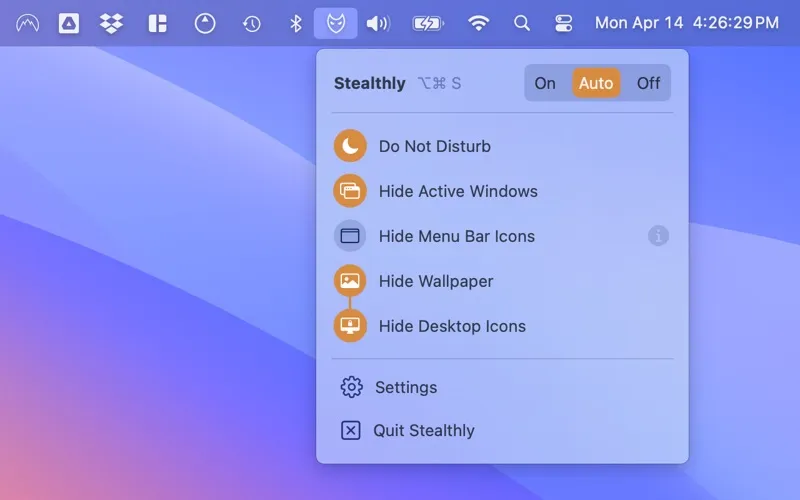
Task: Toggle the Do Not Disturb moon icon
Action: (x=350, y=146)
